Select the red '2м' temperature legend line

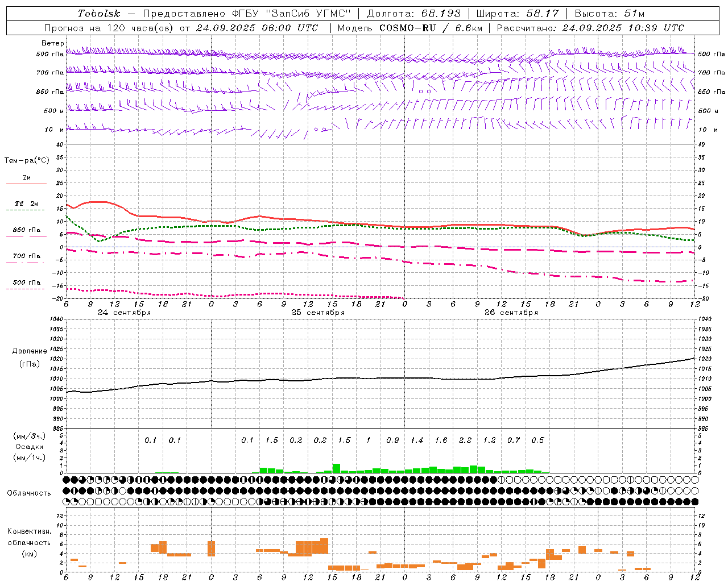click(x=26, y=184)
